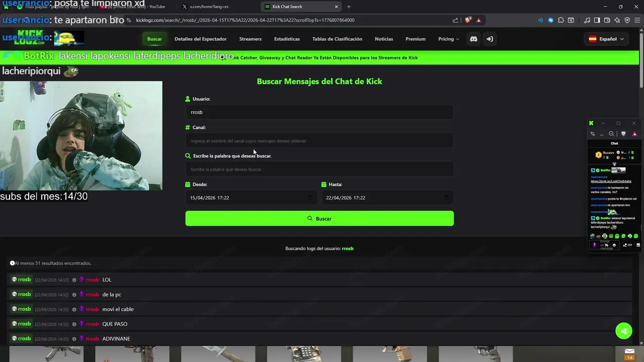Click info icon on LOL message row
The image size is (644, 362).
point(74,280)
